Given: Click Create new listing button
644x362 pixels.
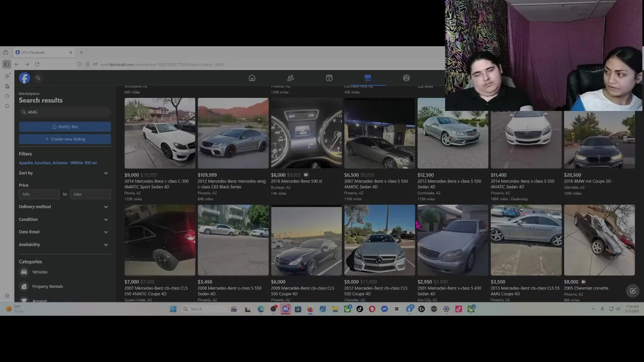Looking at the screenshot, I should pos(65,139).
